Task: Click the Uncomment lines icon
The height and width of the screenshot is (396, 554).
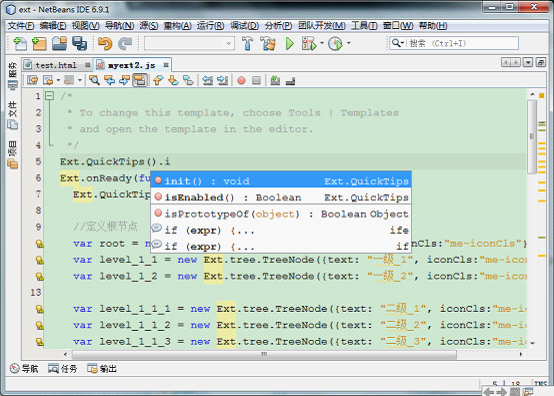Action: pyautogui.click(x=290, y=81)
